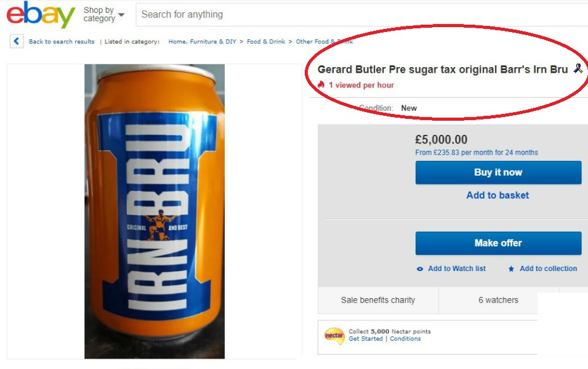The image size is (588, 369).
Task: Open the Shop by category dropdown
Action: [103, 14]
